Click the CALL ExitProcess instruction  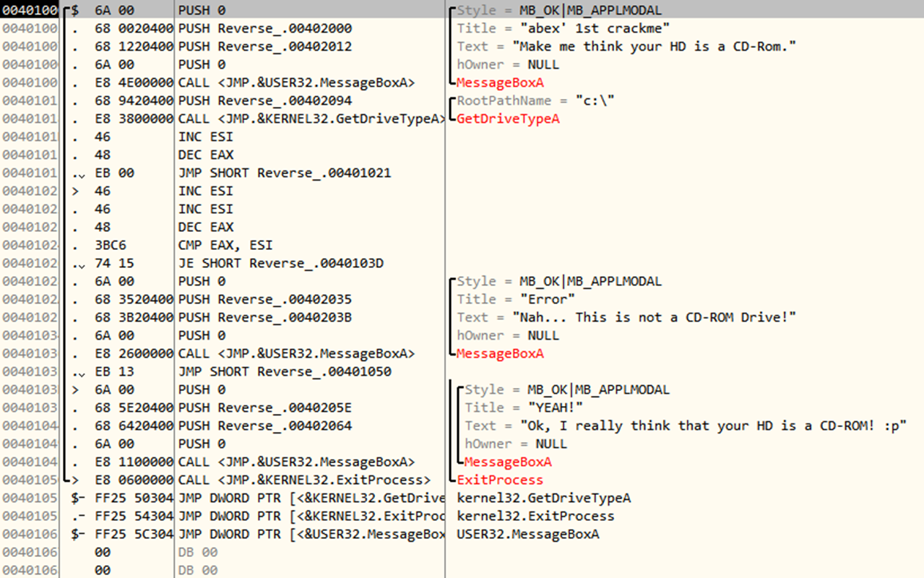304,480
